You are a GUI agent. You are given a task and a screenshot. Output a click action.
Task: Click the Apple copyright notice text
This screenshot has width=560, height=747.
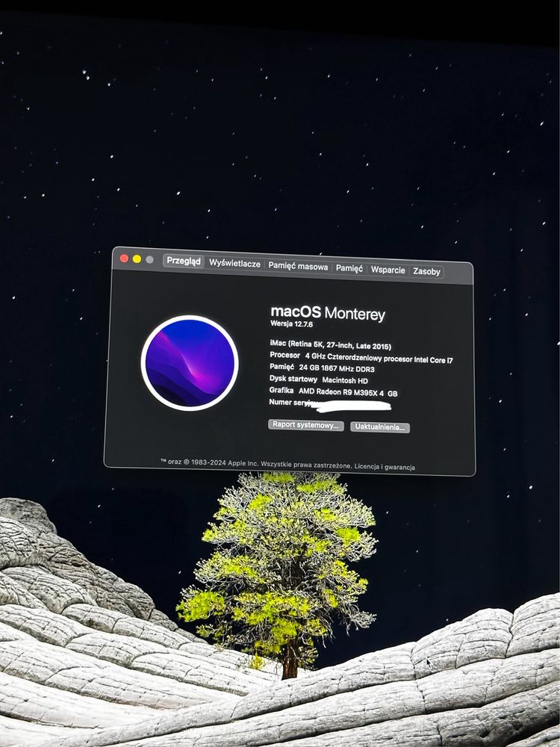point(255,463)
